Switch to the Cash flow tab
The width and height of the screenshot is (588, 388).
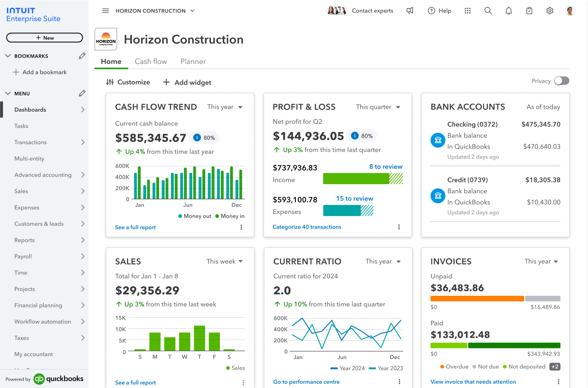[x=151, y=61]
